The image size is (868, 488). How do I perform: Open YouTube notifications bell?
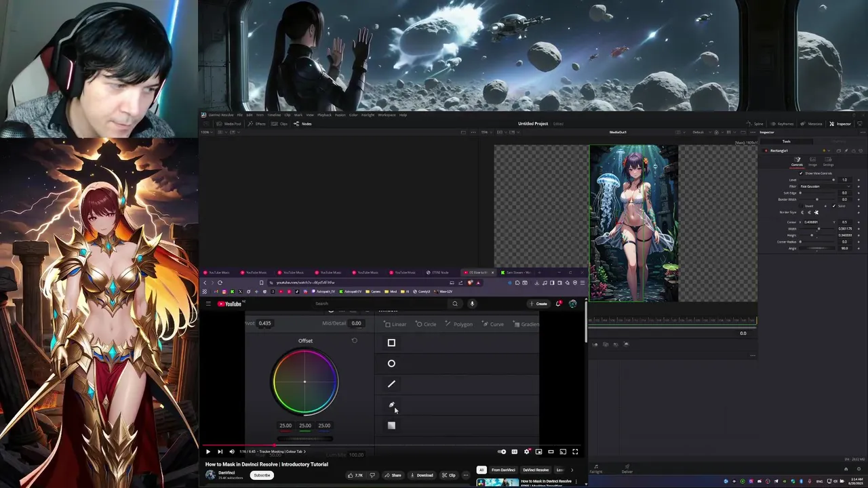(x=559, y=304)
